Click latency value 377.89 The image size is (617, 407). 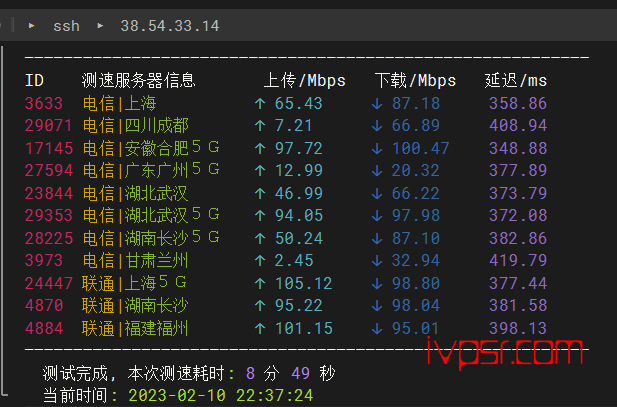point(518,170)
